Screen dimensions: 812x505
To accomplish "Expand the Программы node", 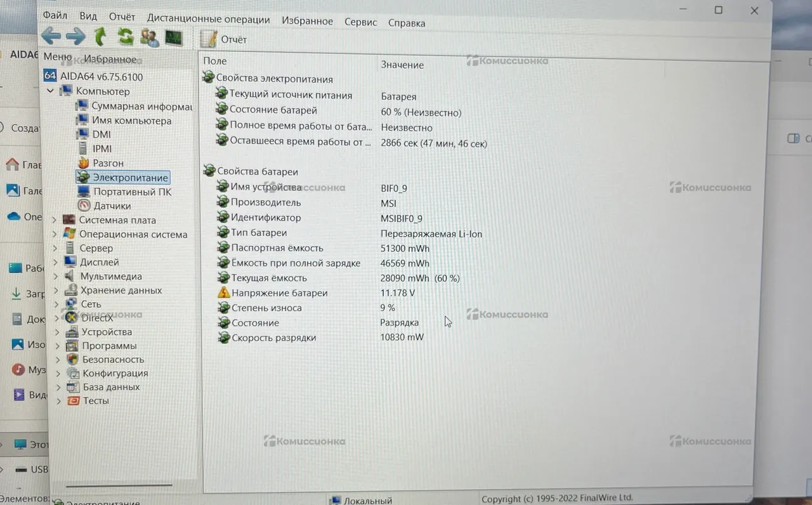I will (57, 346).
